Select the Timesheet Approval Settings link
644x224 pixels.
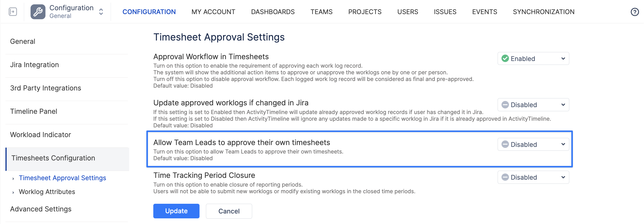pos(62,178)
